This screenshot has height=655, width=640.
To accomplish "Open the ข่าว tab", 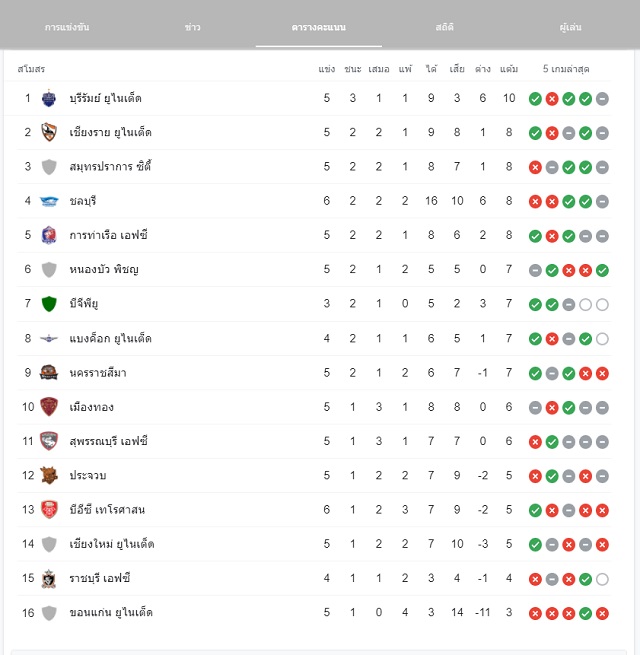I will [193, 27].
